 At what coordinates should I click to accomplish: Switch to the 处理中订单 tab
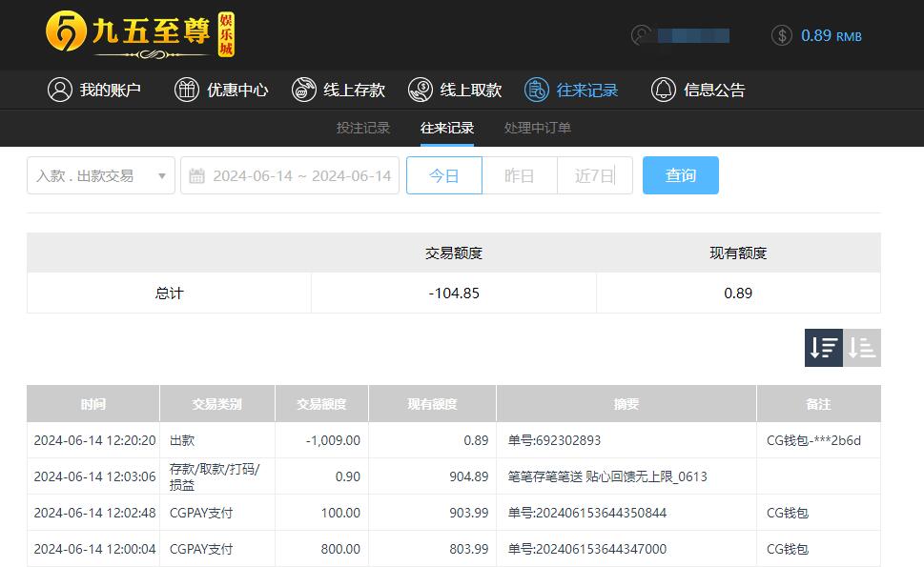535,128
